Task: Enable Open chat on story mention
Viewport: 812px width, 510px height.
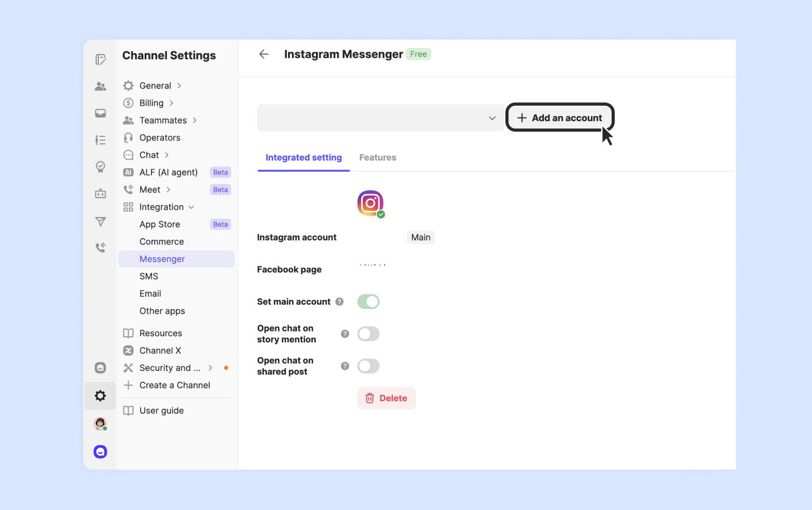Action: click(369, 334)
